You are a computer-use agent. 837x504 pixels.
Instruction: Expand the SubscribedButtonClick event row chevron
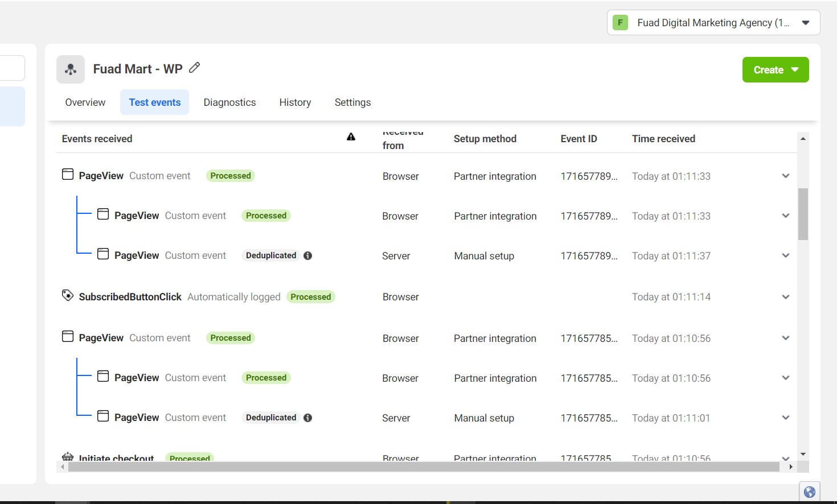point(786,297)
